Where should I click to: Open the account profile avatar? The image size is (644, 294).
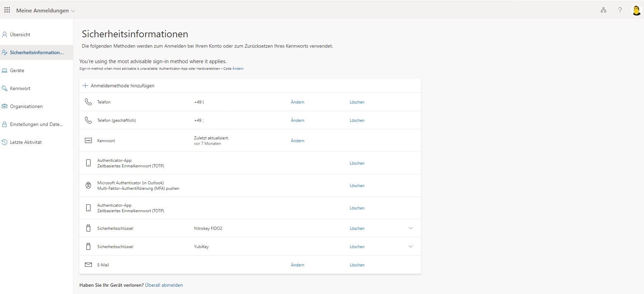point(636,10)
